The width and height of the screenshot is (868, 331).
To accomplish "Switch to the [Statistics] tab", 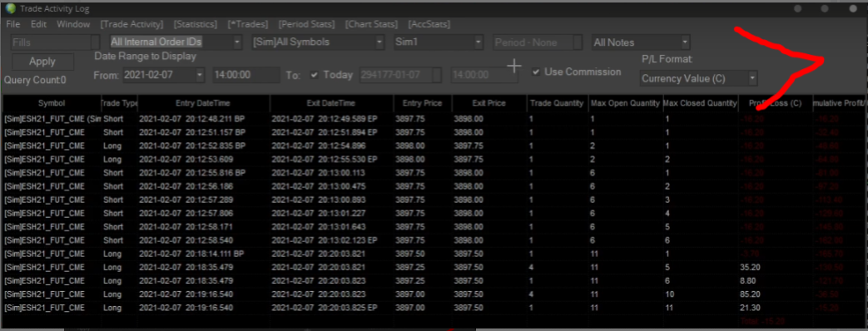I will pos(196,24).
